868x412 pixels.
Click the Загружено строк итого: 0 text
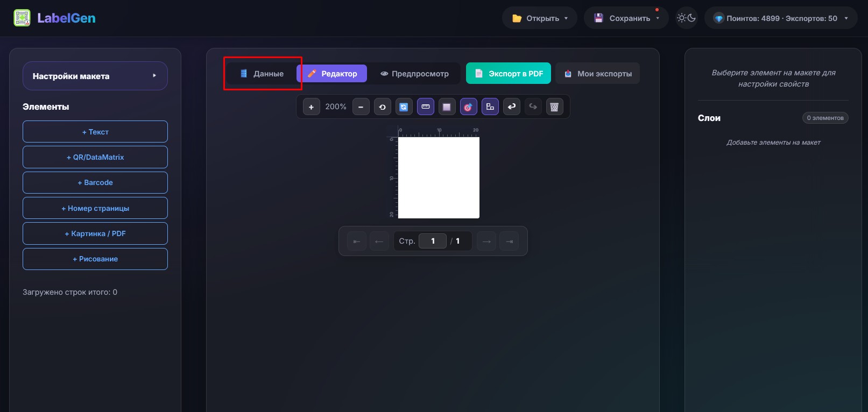pyautogui.click(x=70, y=292)
